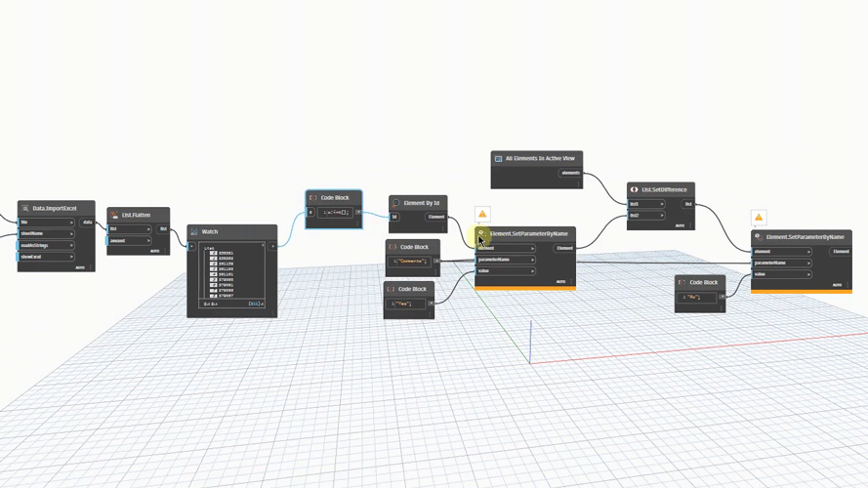Click the AUTO lacing label on List.SetDifference
This screenshot has height=488, width=868.
pyautogui.click(x=680, y=225)
